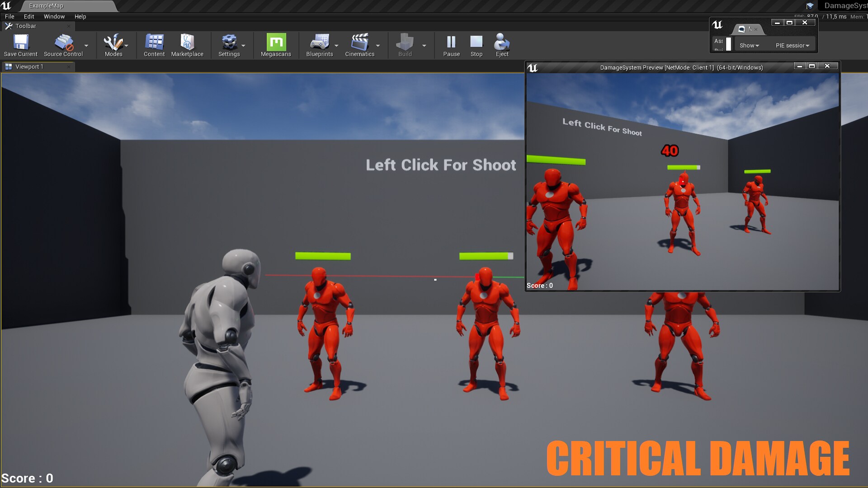Screen dimensions: 868x488
Task: Open the File menu
Action: [9, 17]
